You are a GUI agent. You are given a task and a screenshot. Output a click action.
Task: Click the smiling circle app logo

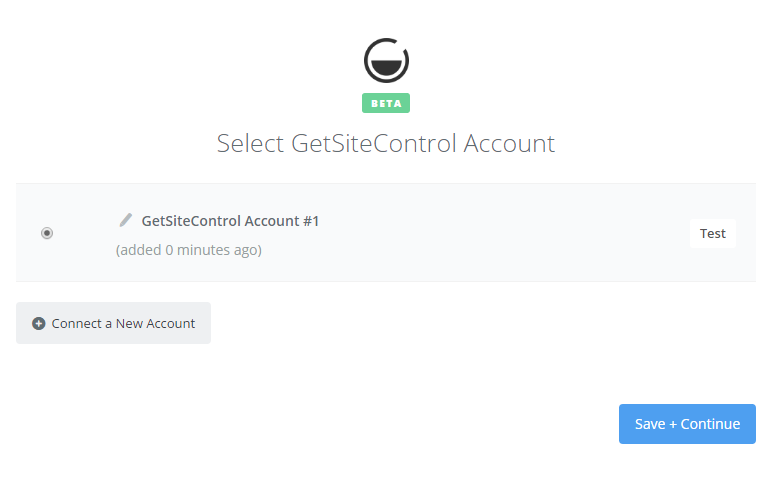point(386,60)
